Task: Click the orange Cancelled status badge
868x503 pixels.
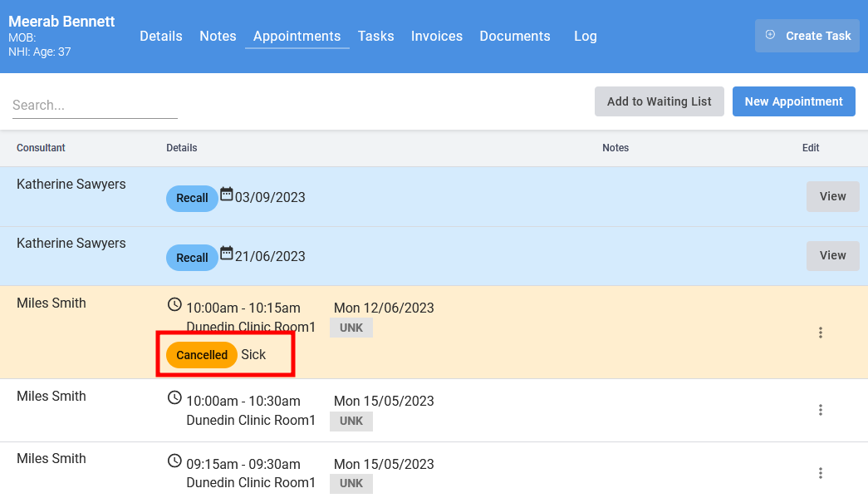Action: pos(202,355)
